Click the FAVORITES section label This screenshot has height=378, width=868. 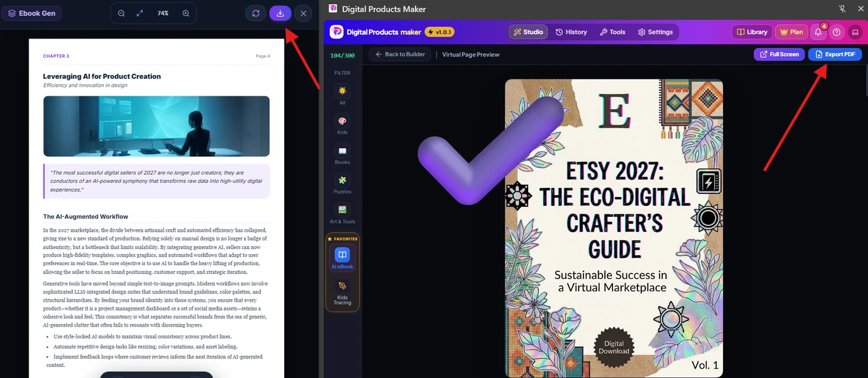tap(342, 239)
